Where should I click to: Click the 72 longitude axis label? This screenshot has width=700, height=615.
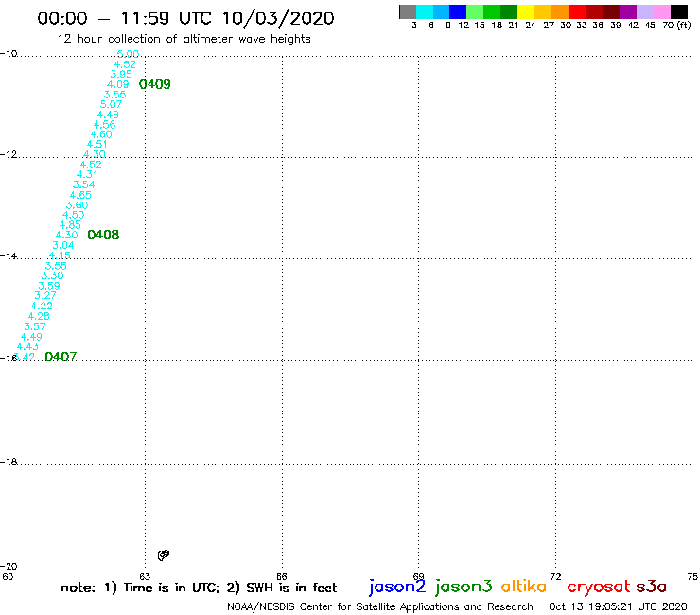coord(555,576)
